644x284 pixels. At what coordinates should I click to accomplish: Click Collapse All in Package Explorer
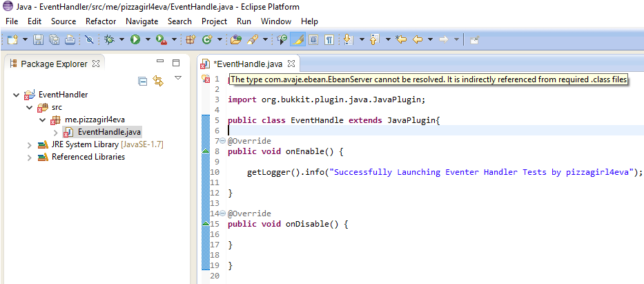coord(142,81)
